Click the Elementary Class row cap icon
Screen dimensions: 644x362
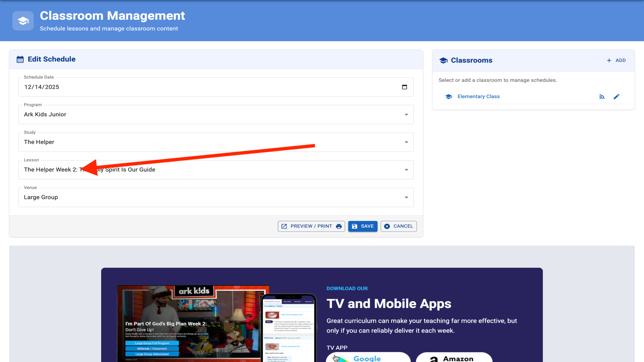[448, 97]
